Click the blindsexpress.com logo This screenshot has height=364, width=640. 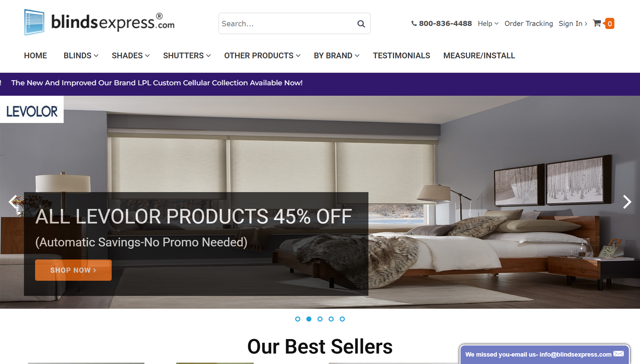pos(99,23)
